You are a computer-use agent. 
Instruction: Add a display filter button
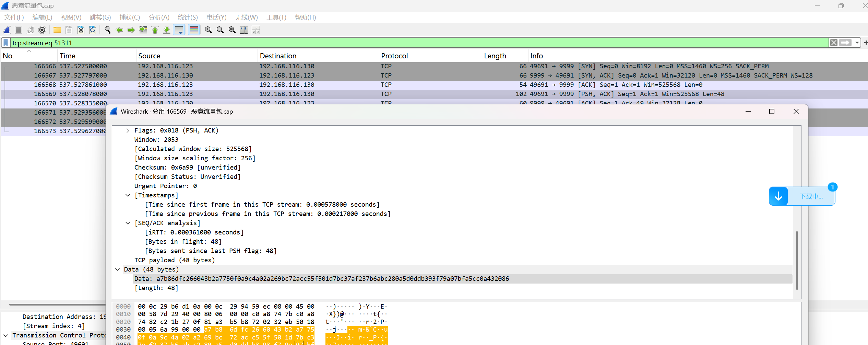point(865,43)
